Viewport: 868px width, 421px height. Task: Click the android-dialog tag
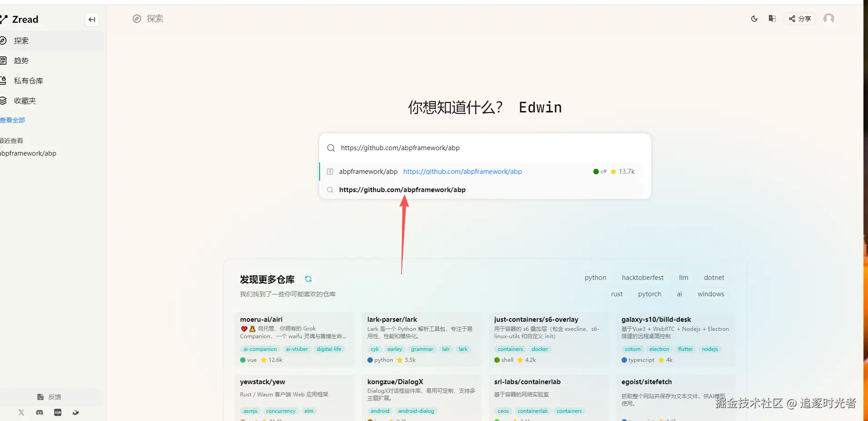click(416, 411)
